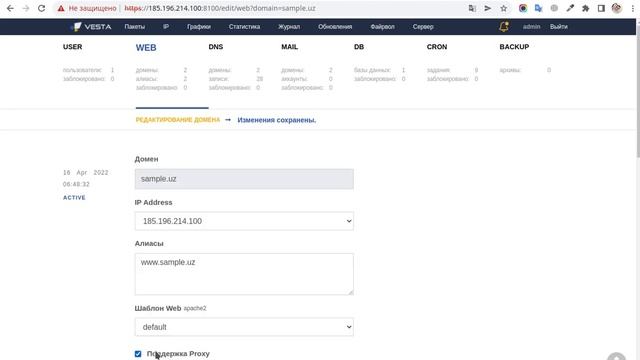This screenshot has height=360, width=640.
Task: Switch to the MAIL tab
Action: click(x=289, y=47)
